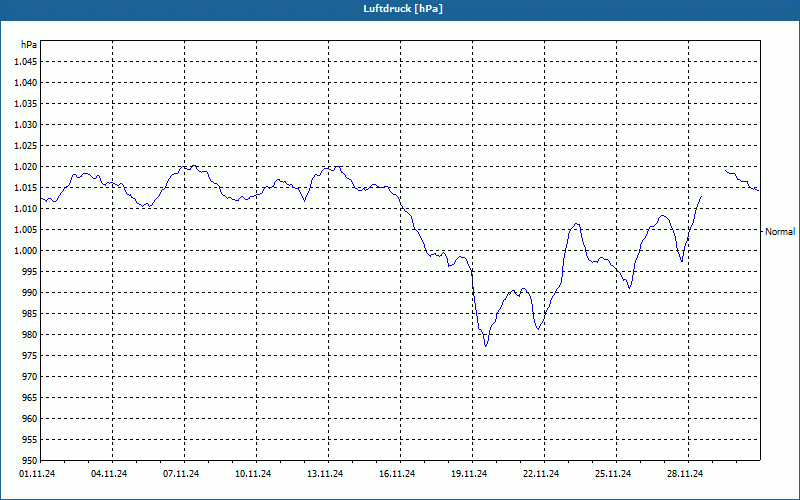The width and height of the screenshot is (800, 500).
Task: Select the 1.000 y-axis label
Action: pyautogui.click(x=26, y=251)
